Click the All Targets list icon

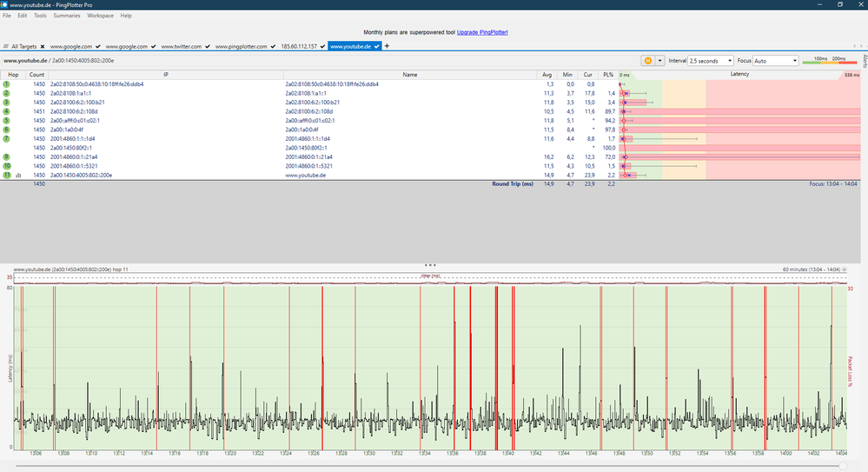[6, 47]
